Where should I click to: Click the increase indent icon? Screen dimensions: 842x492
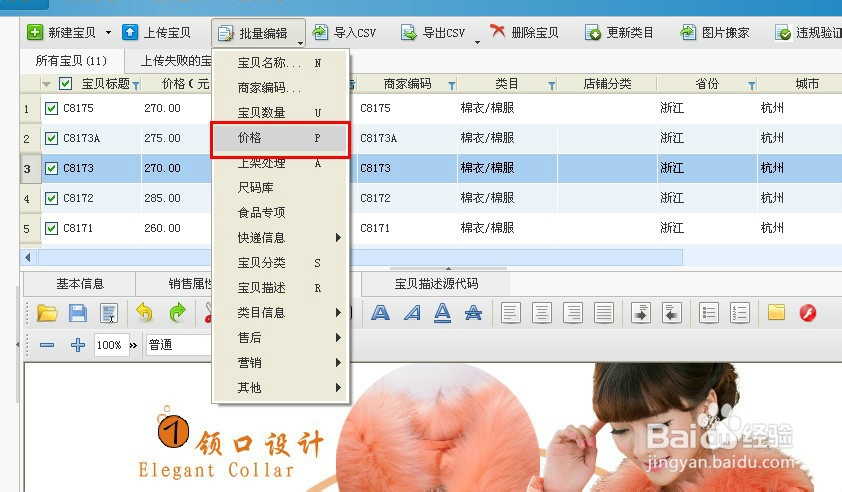click(641, 313)
